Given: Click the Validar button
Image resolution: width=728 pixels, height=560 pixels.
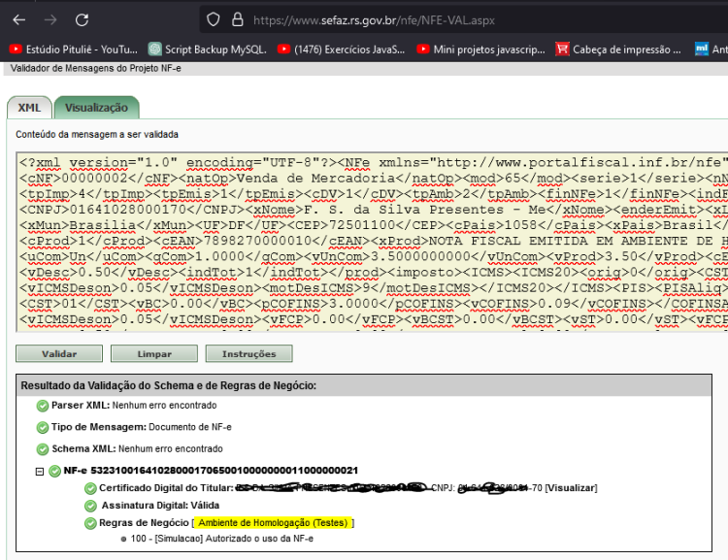Looking at the screenshot, I should (x=59, y=354).
